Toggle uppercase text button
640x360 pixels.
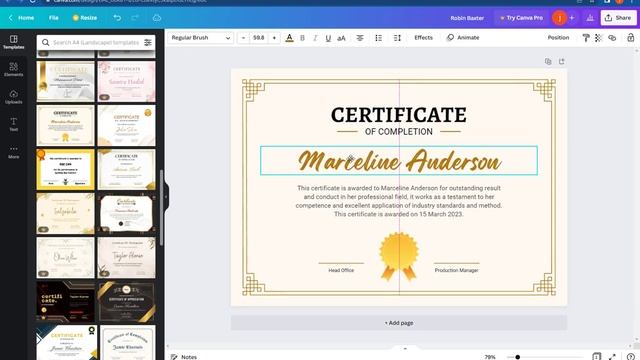coord(342,38)
